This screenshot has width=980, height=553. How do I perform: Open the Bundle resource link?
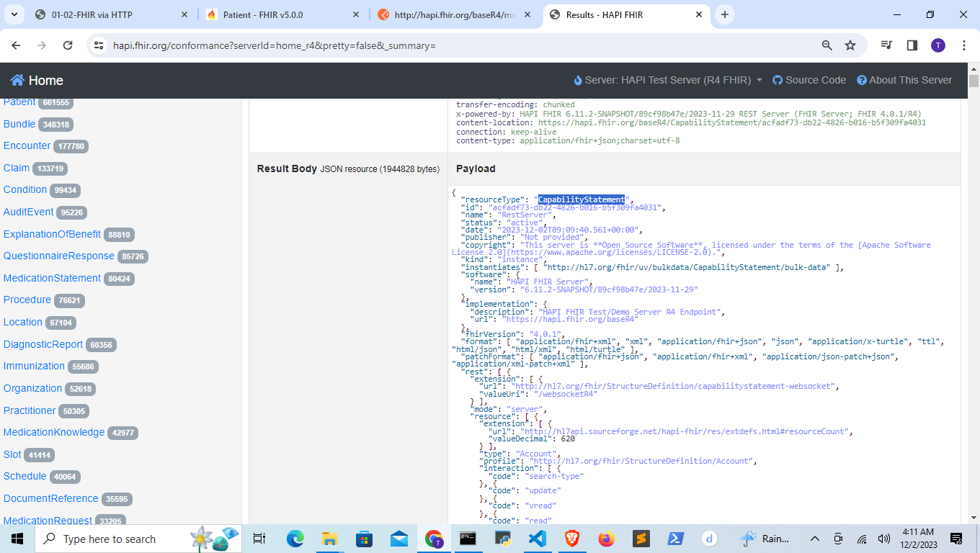(19, 124)
